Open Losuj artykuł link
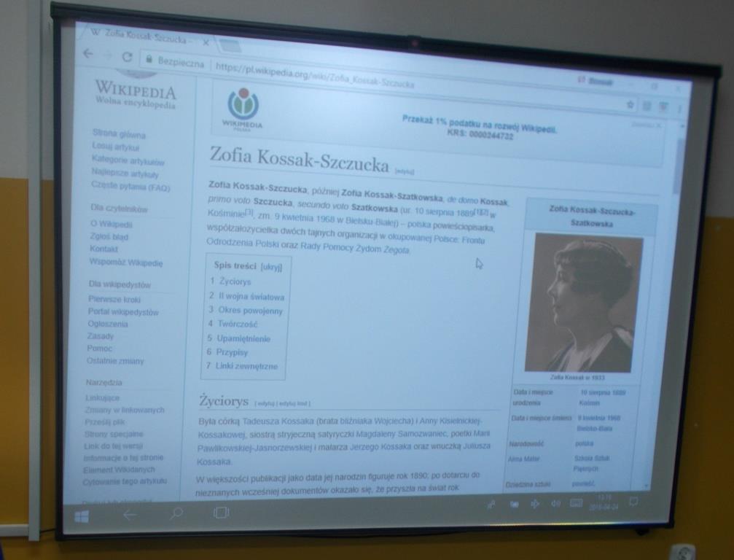This screenshot has height=560, width=734. (116, 147)
